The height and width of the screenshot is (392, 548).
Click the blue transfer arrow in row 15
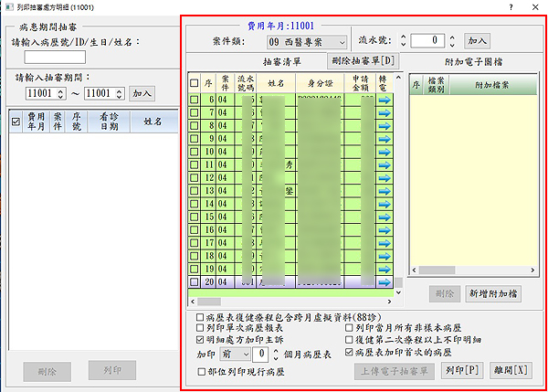(384, 217)
